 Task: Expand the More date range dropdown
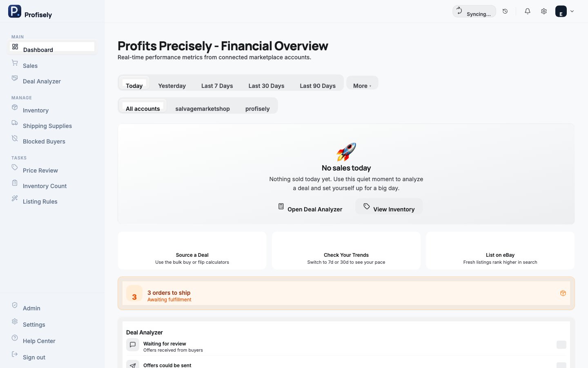pyautogui.click(x=362, y=85)
